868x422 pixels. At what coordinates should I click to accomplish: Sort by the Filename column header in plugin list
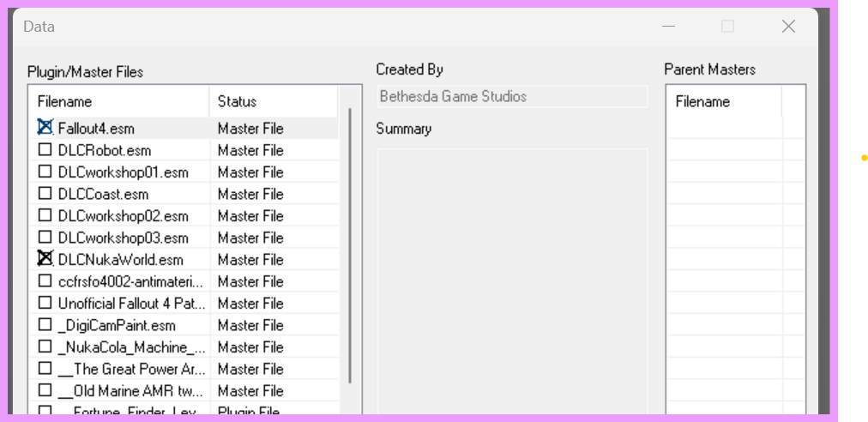[x=119, y=101]
